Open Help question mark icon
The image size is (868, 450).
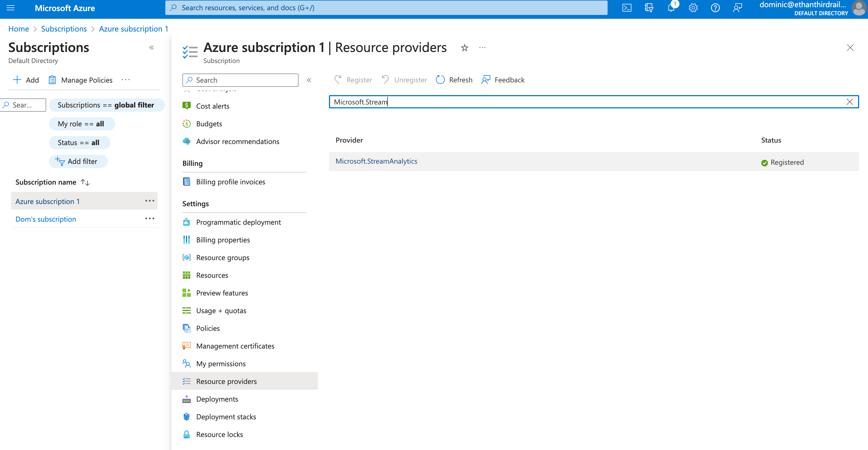click(715, 8)
